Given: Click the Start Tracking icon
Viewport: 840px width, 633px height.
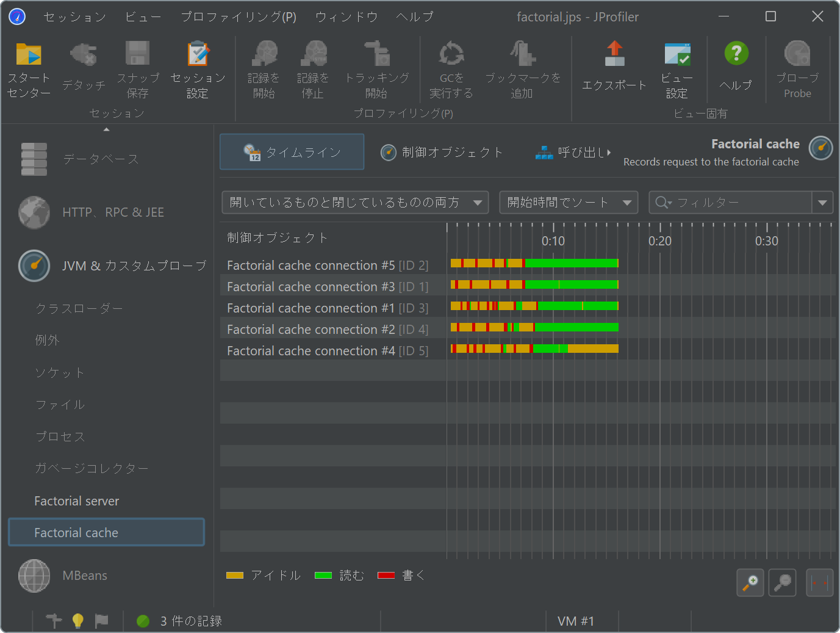Looking at the screenshot, I should point(377,54).
